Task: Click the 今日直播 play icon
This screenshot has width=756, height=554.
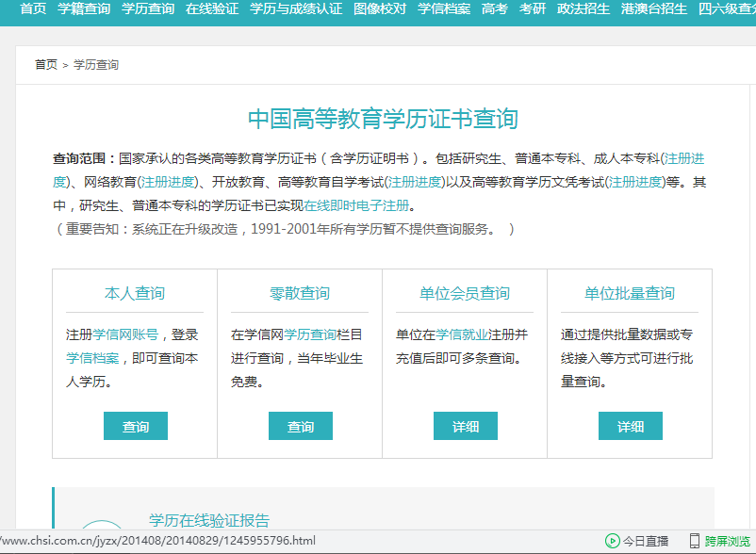Action: [x=612, y=541]
